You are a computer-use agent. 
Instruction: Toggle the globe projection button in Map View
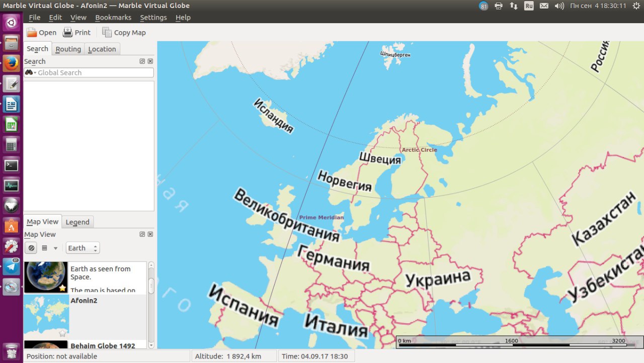point(31,248)
